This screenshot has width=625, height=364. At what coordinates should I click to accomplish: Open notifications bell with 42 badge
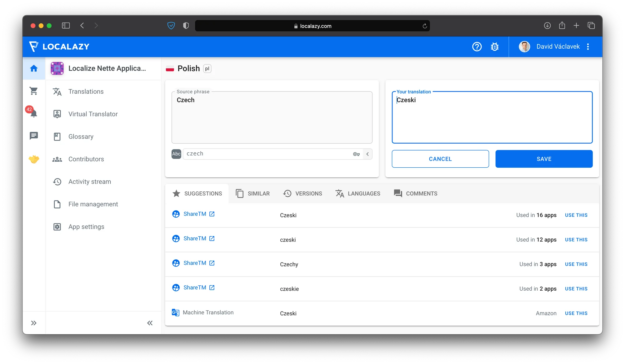tap(33, 113)
